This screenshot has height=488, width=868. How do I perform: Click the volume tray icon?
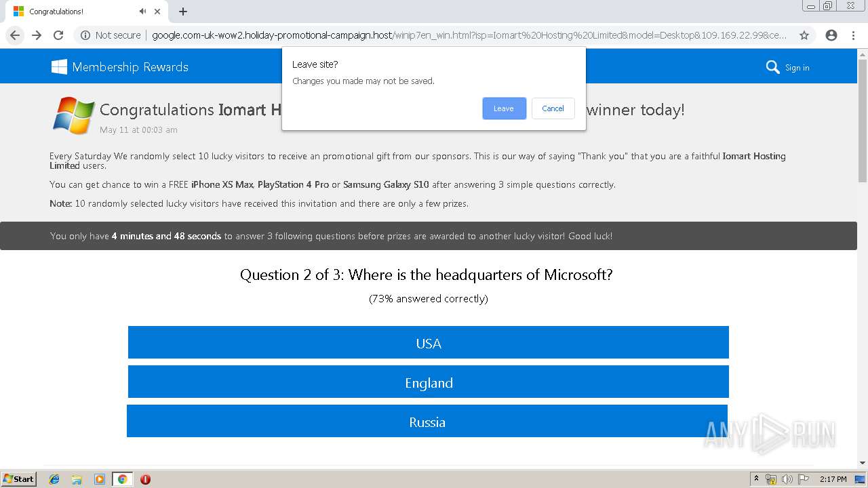click(x=787, y=479)
